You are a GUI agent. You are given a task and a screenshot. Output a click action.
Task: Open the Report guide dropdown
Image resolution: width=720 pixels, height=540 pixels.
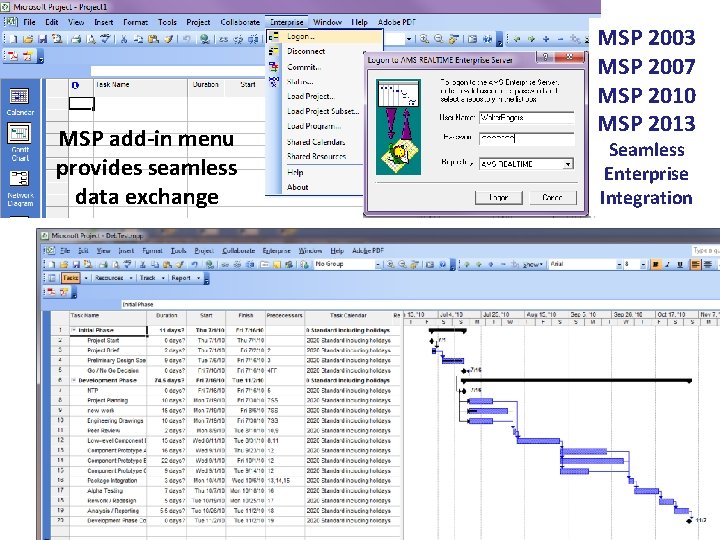point(198,278)
